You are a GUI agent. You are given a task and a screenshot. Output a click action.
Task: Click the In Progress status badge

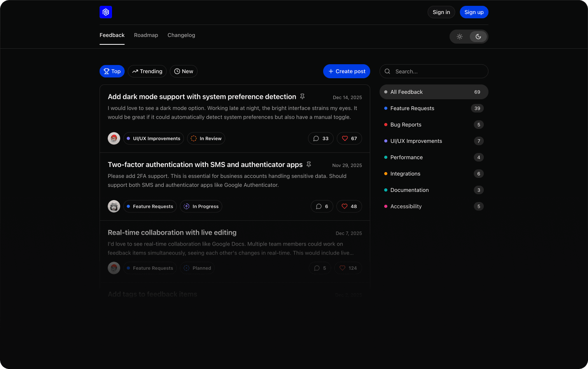click(x=201, y=206)
